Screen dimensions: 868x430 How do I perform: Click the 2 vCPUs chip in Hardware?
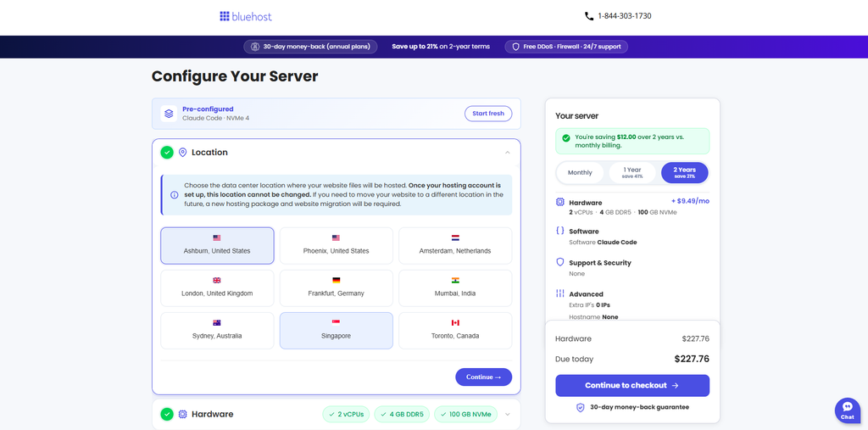[346, 414]
